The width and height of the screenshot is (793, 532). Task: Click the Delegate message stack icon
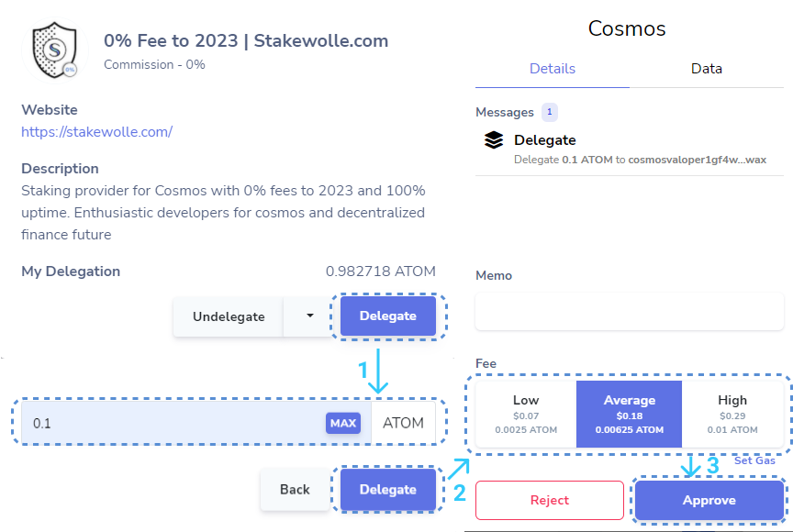point(494,140)
